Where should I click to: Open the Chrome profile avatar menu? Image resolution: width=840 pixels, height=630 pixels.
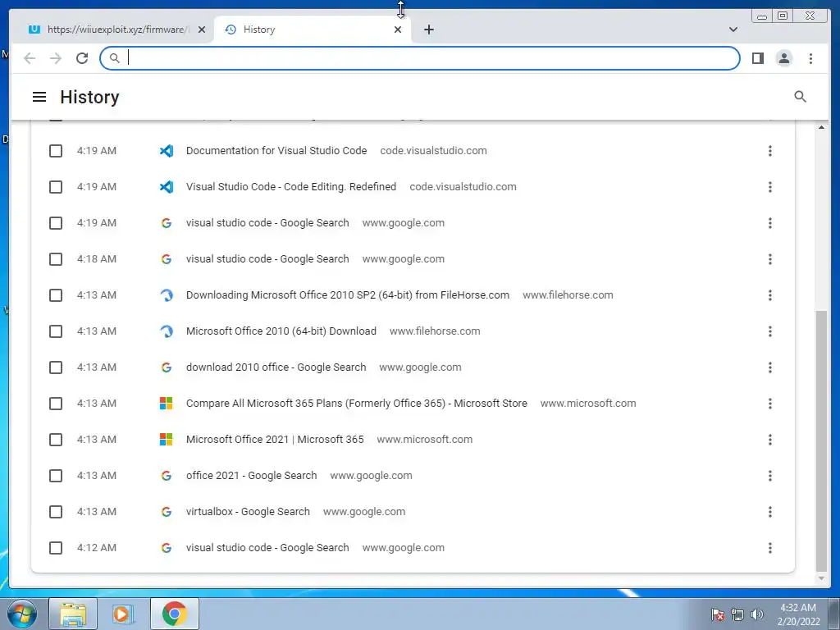tap(783, 58)
